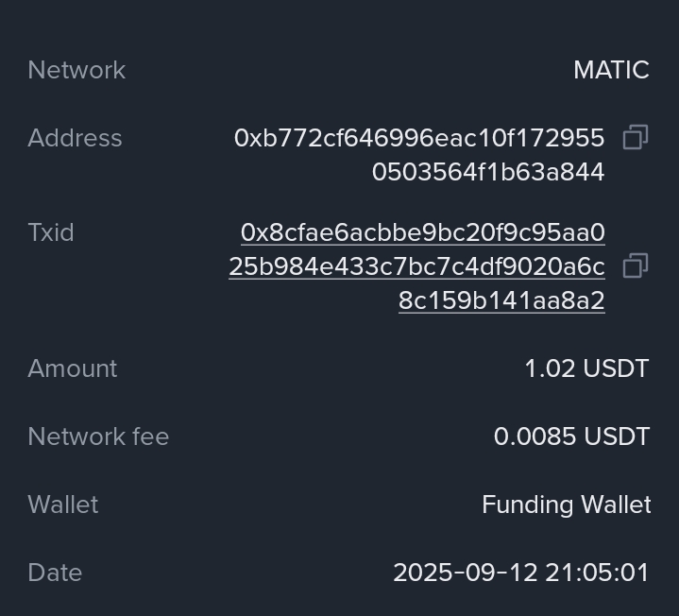Viewport: 679px width, 616px height.
Task: Select the 2025-09-12 21:05:01 timestamp
Action: 521,573
